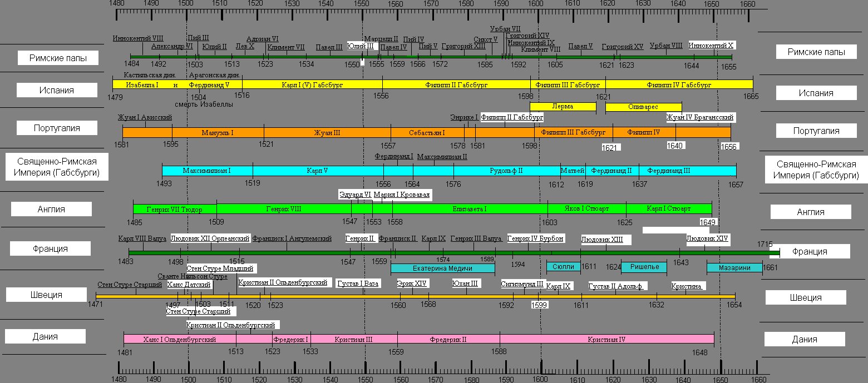868x383 pixels.
Task: Select the 1665 year label
Action: pyautogui.click(x=751, y=97)
